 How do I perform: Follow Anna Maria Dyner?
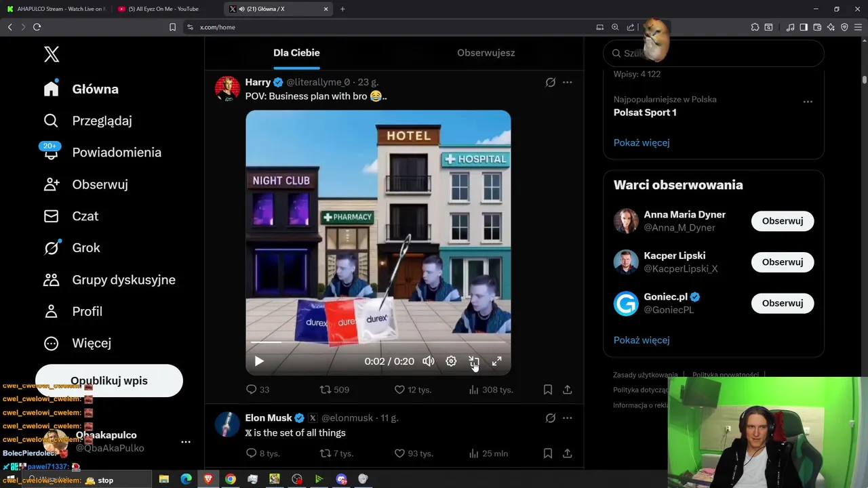[783, 221]
